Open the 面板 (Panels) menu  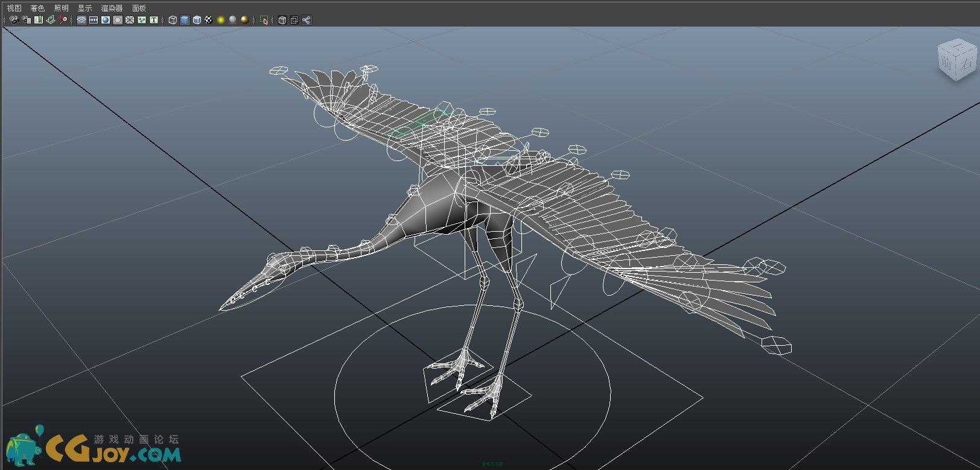pyautogui.click(x=139, y=8)
